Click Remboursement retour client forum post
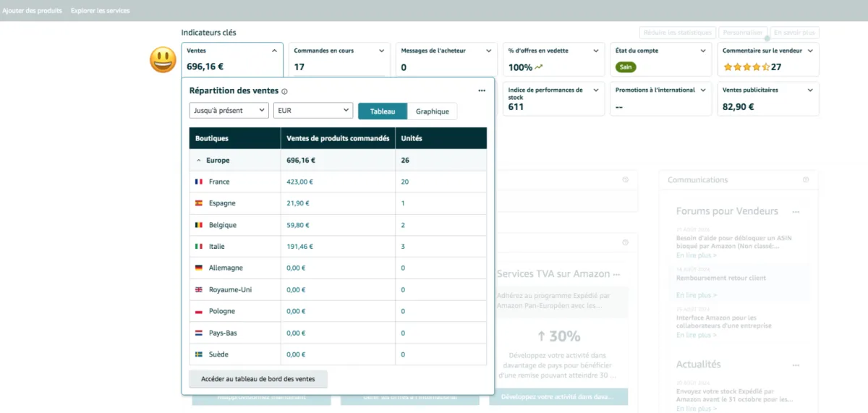 click(721, 278)
